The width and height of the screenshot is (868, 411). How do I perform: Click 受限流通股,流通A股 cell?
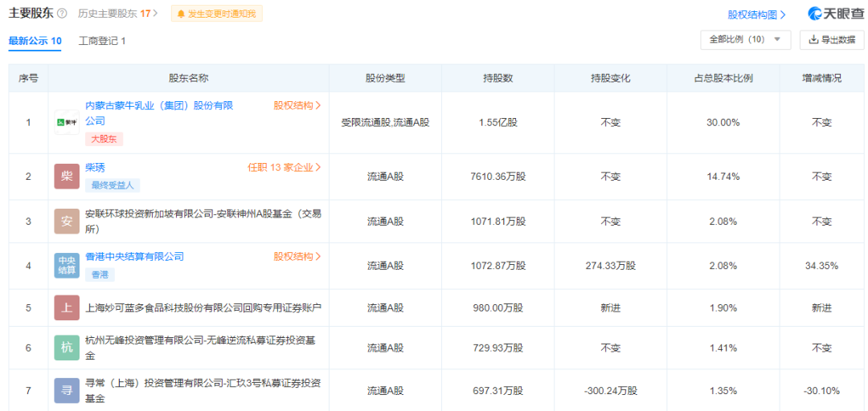tap(386, 123)
